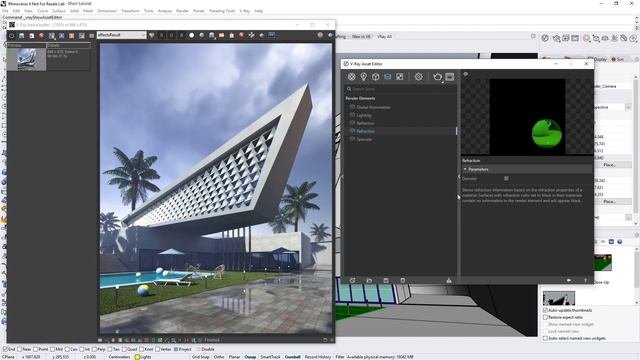Open effectsResult channel dropdown in frame buffer
This screenshot has height=360, width=640.
[x=121, y=36]
